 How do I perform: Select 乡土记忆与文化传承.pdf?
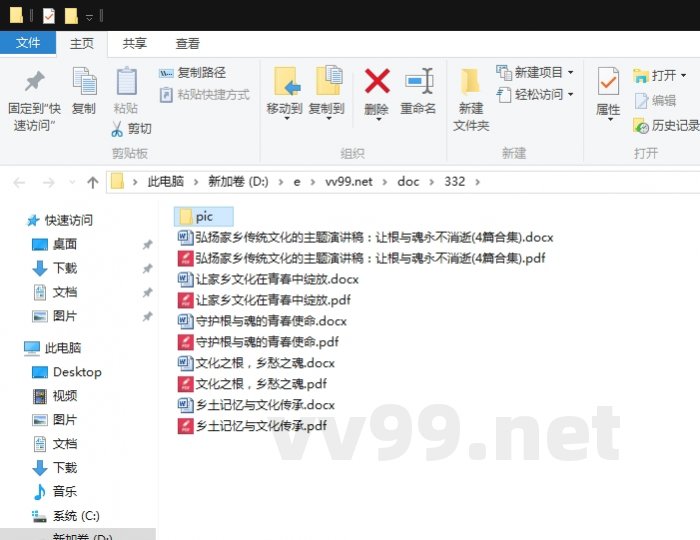coord(253,426)
